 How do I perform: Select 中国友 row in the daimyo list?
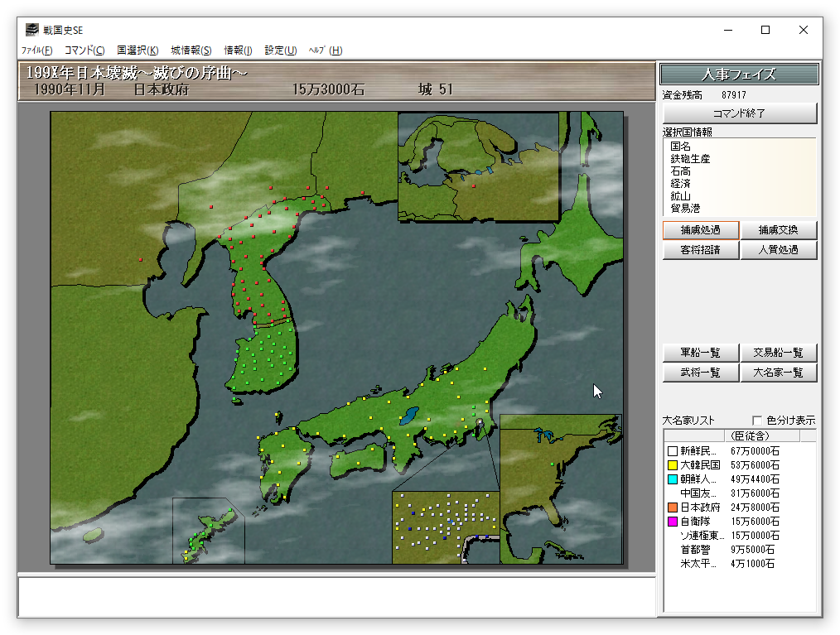tap(700, 493)
